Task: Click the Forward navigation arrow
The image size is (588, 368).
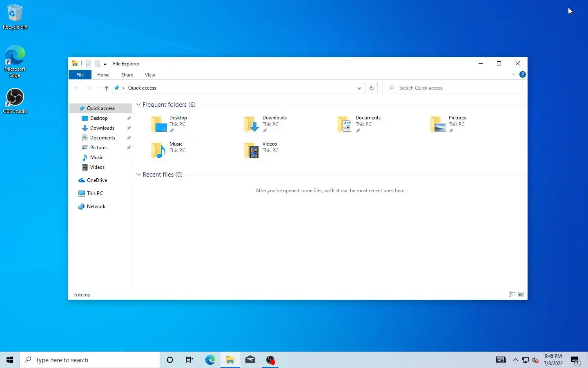Action: tap(88, 88)
